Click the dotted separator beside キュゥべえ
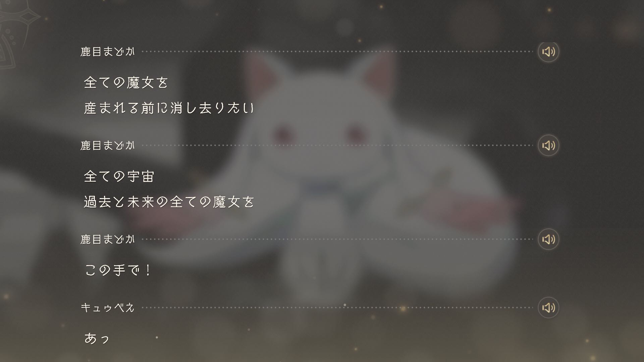Screen dimensions: 644x362 point(337,308)
